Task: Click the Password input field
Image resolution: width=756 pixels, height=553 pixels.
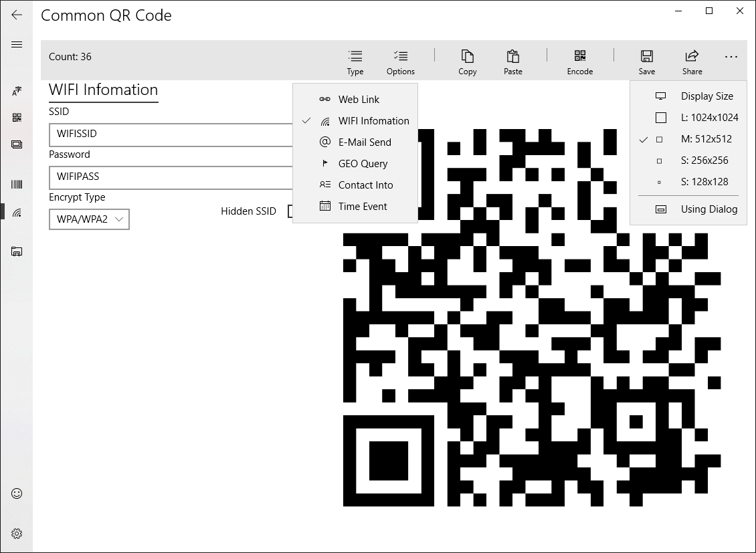Action: pyautogui.click(x=171, y=177)
